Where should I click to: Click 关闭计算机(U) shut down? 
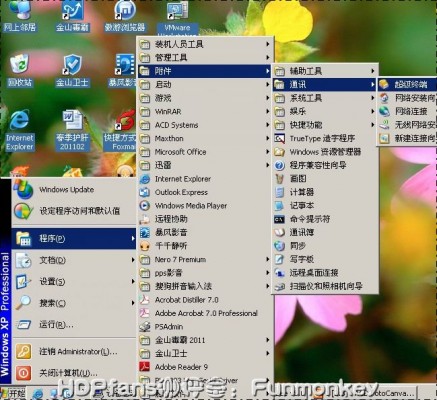coord(74,373)
